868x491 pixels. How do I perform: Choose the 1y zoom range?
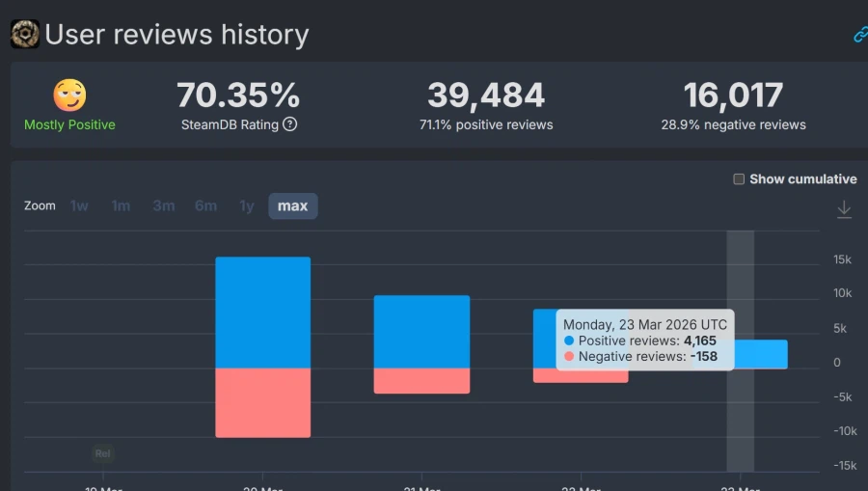point(247,205)
